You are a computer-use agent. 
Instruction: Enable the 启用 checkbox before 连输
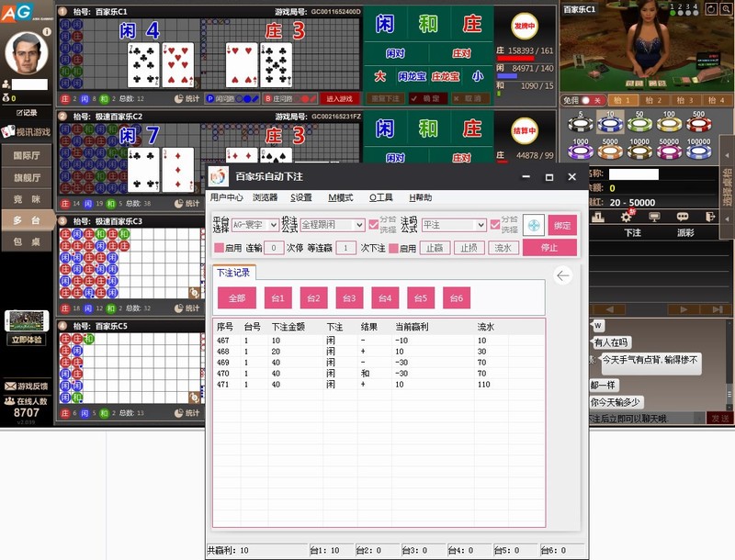click(219, 248)
